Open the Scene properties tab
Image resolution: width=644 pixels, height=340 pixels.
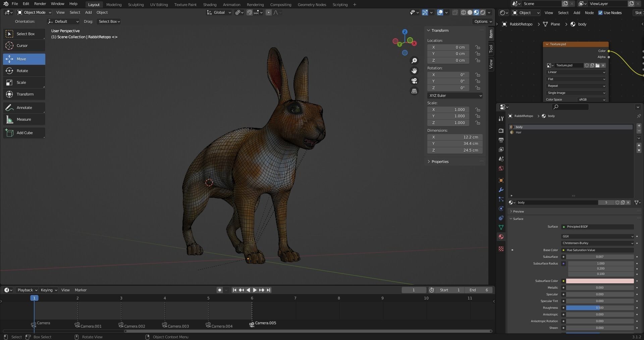501,159
